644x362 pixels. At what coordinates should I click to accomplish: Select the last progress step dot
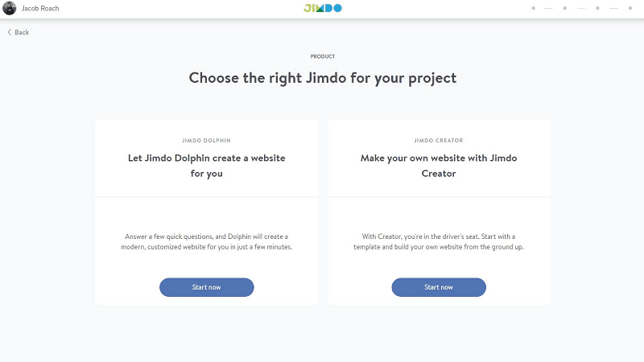click(630, 8)
